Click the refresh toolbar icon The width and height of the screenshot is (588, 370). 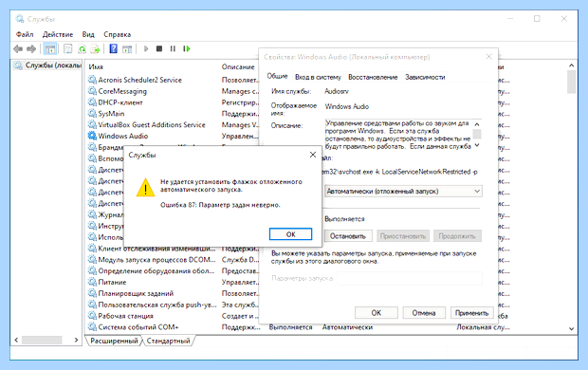(x=82, y=48)
